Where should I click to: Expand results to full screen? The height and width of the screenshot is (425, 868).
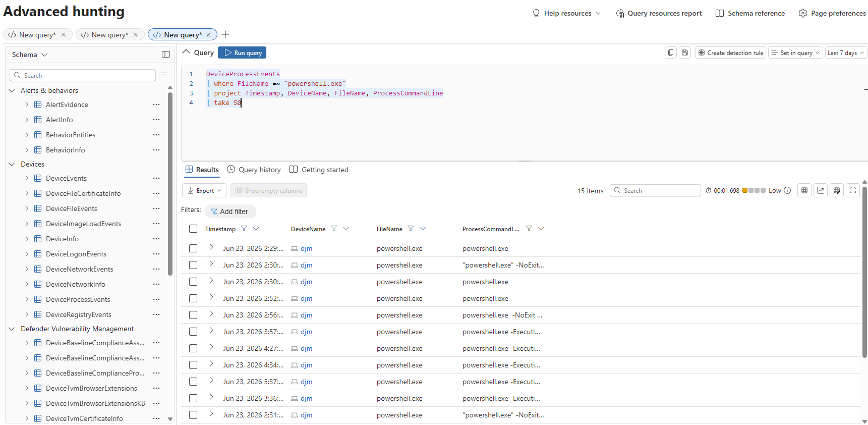click(x=853, y=190)
